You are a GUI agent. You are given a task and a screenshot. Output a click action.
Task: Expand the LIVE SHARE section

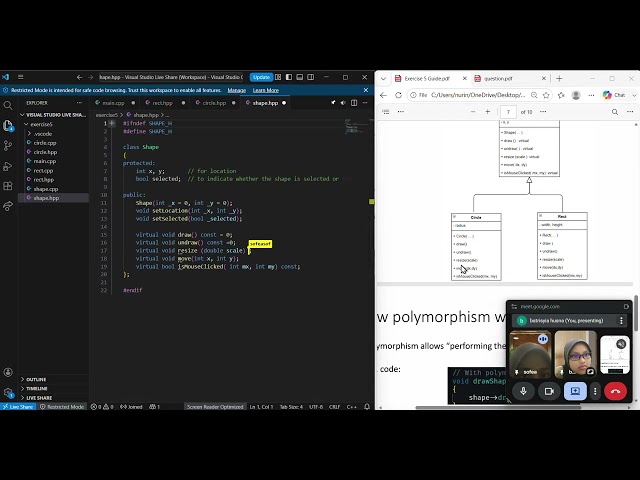(x=39, y=398)
